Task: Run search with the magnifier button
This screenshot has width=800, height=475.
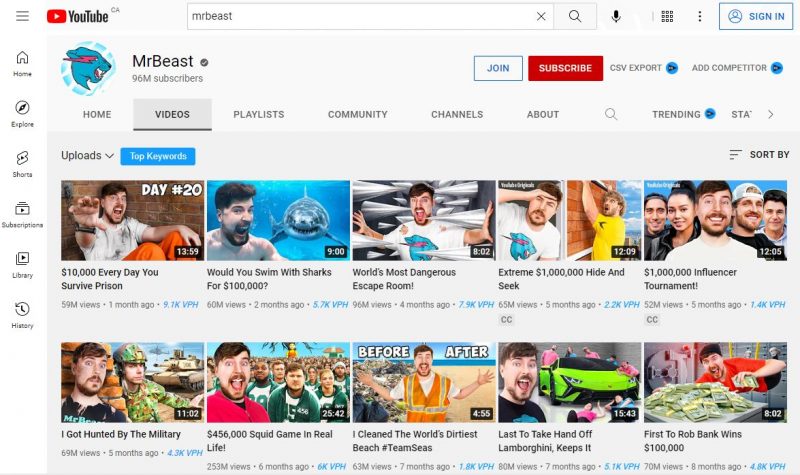Action: pyautogui.click(x=575, y=16)
